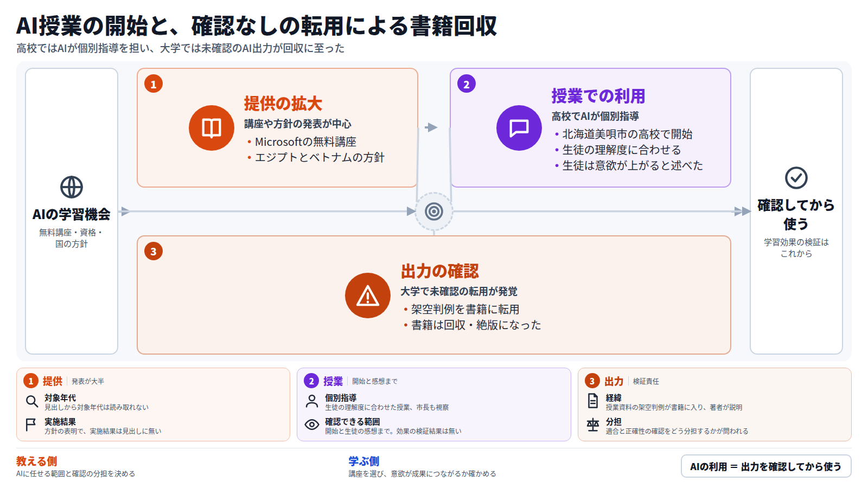Click the checkmark circle above 確認してから使う
Viewport: 868px width, 488px height.
796,178
